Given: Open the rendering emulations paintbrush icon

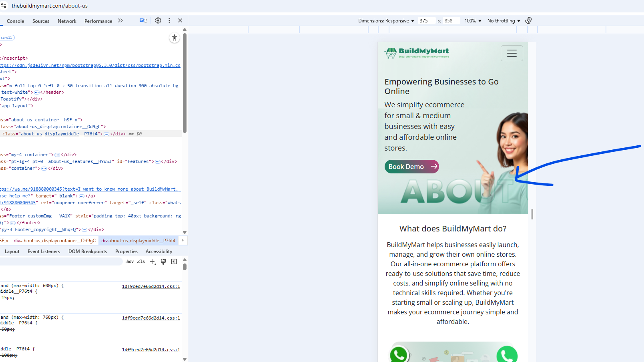Looking at the screenshot, I should coord(163,261).
